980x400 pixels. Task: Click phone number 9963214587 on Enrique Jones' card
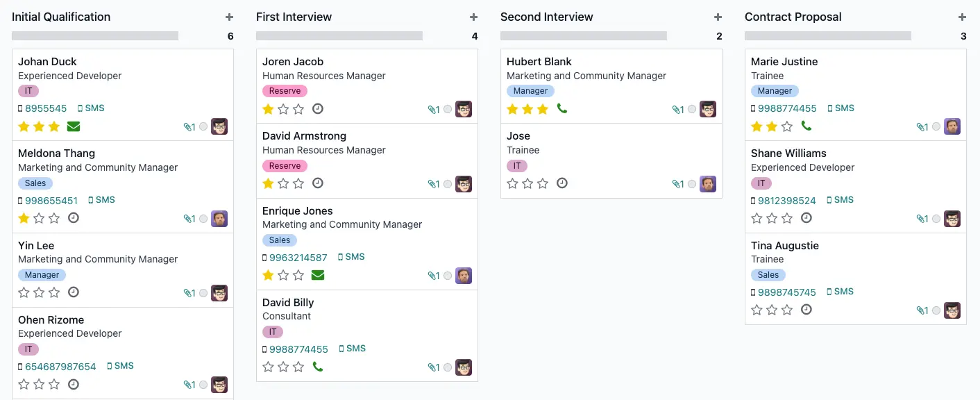coord(298,258)
